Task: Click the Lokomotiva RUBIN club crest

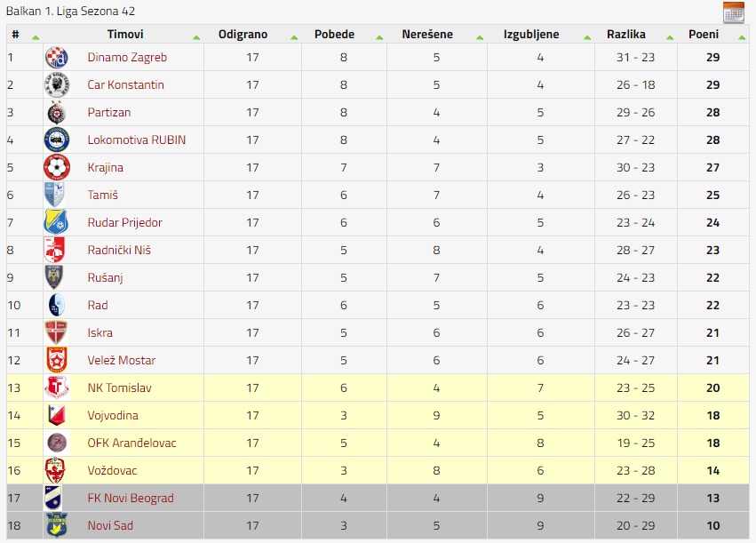Action: click(x=56, y=140)
